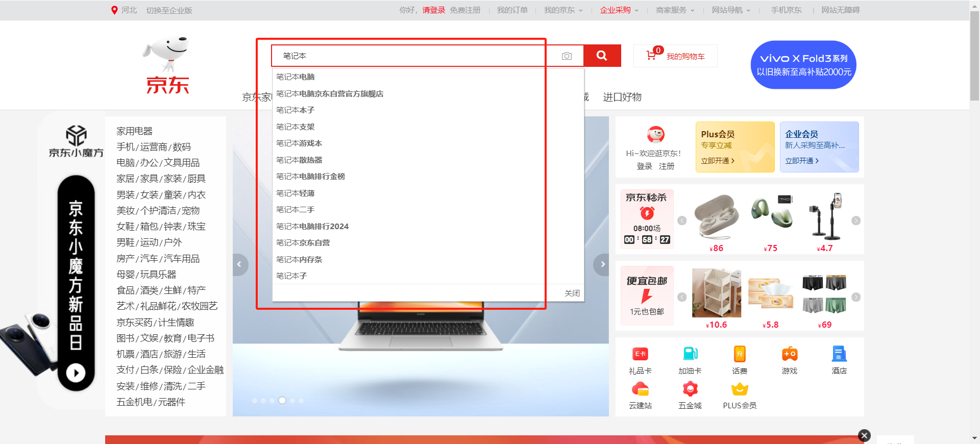The width and height of the screenshot is (980, 444).
Task: Click the 京东秒杀 row right arrow
Action: 856,220
